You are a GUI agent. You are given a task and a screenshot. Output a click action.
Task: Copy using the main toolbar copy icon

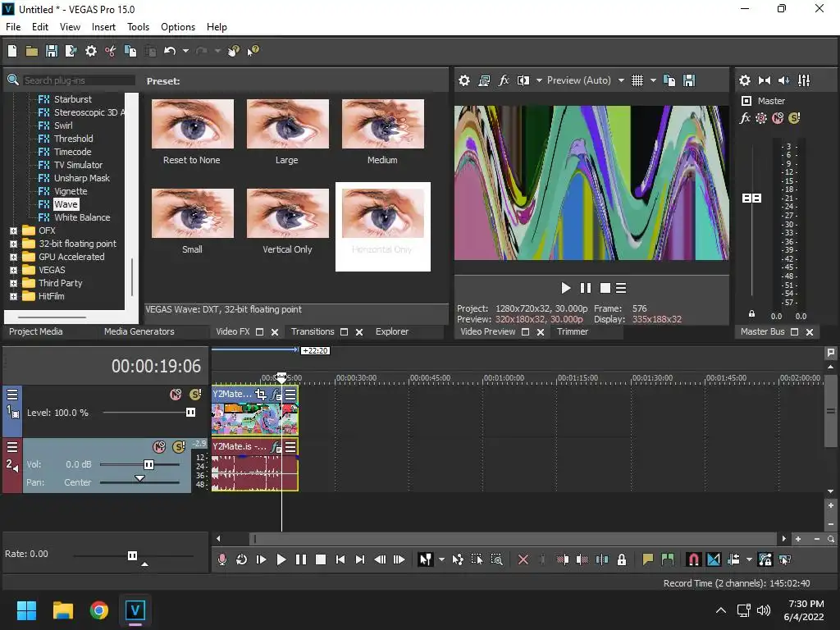(130, 51)
